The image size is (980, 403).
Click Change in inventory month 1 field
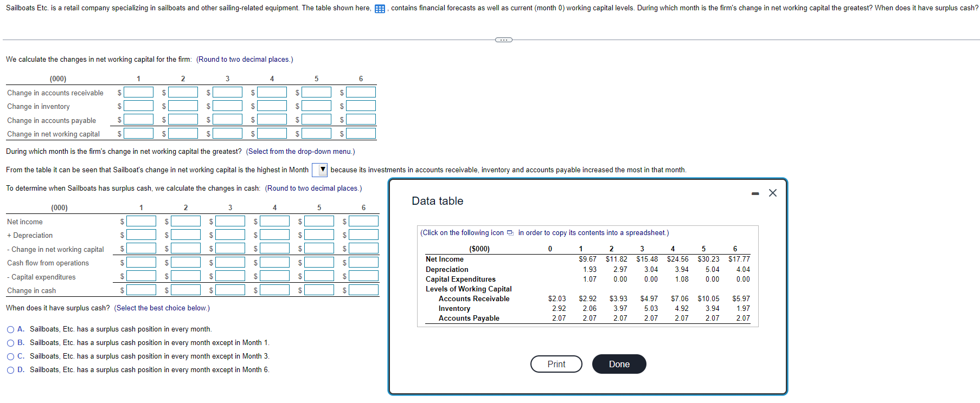point(139,106)
